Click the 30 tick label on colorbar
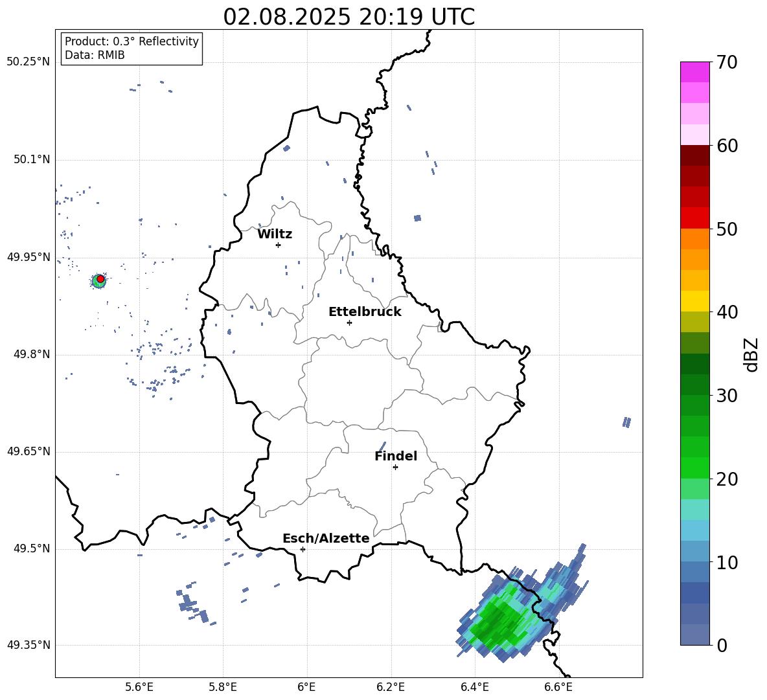Image resolution: width=767 pixels, height=700 pixels. pos(727,396)
